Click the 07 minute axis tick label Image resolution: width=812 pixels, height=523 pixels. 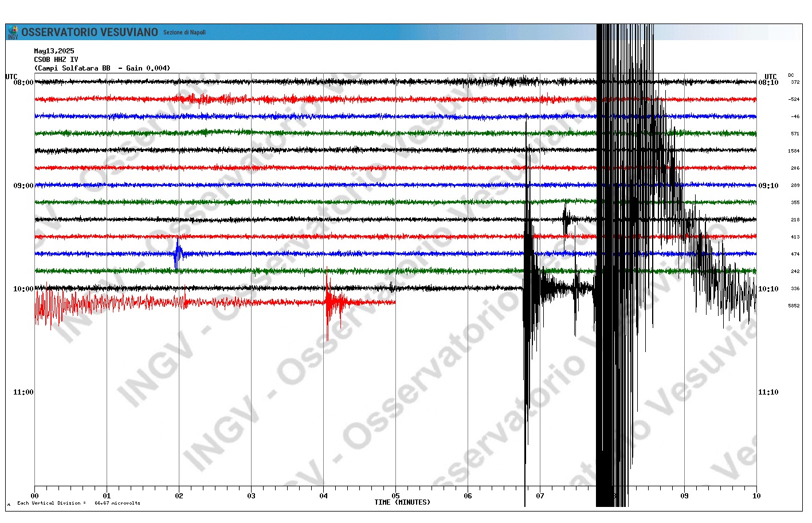(540, 496)
